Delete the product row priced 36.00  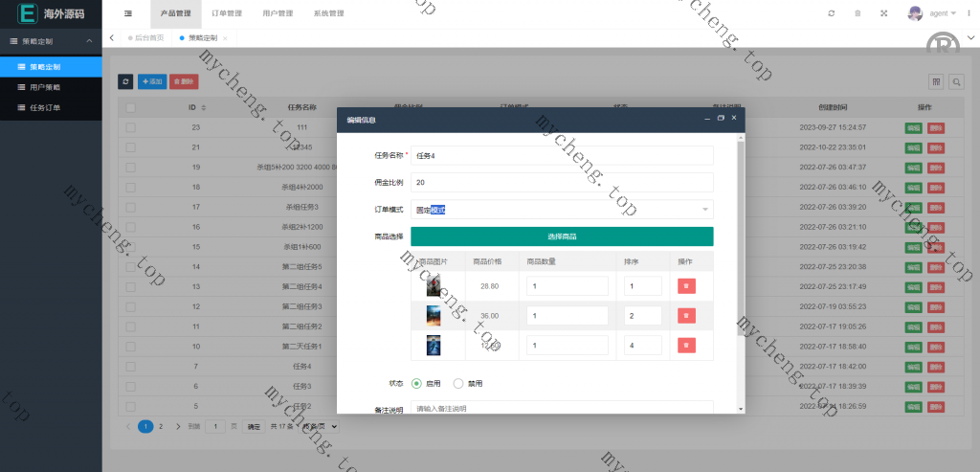coord(685,315)
